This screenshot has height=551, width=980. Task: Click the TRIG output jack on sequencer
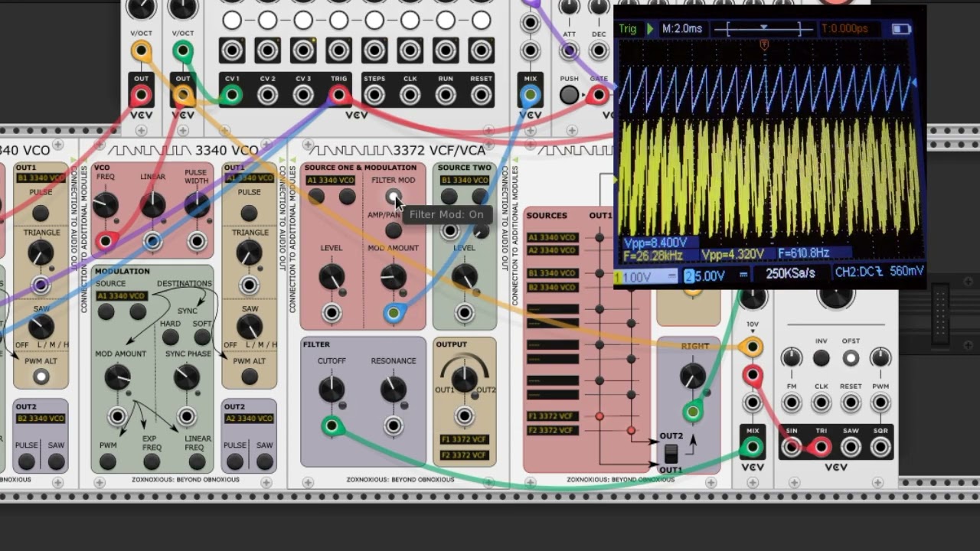338,96
